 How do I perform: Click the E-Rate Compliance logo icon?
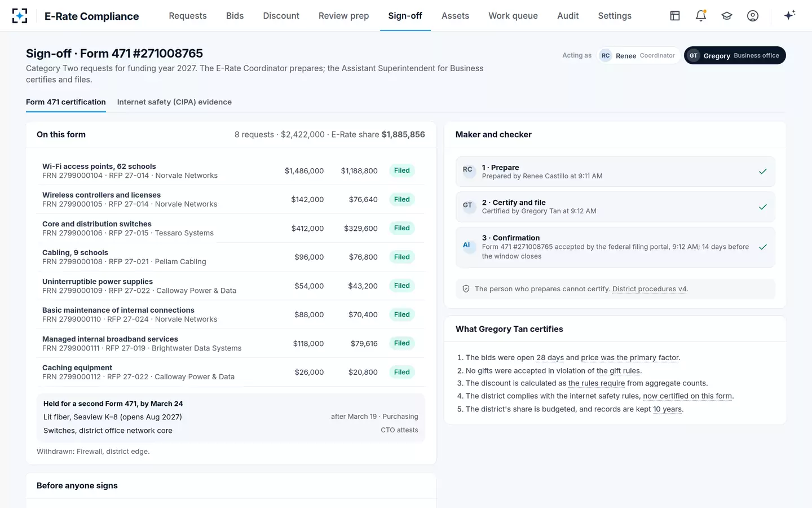[x=20, y=16]
